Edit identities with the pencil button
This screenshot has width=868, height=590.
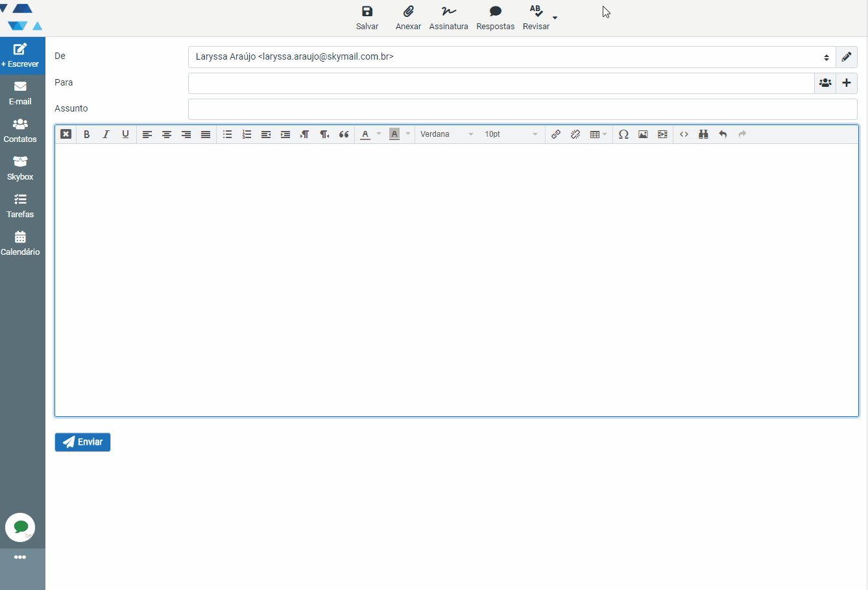coord(847,57)
